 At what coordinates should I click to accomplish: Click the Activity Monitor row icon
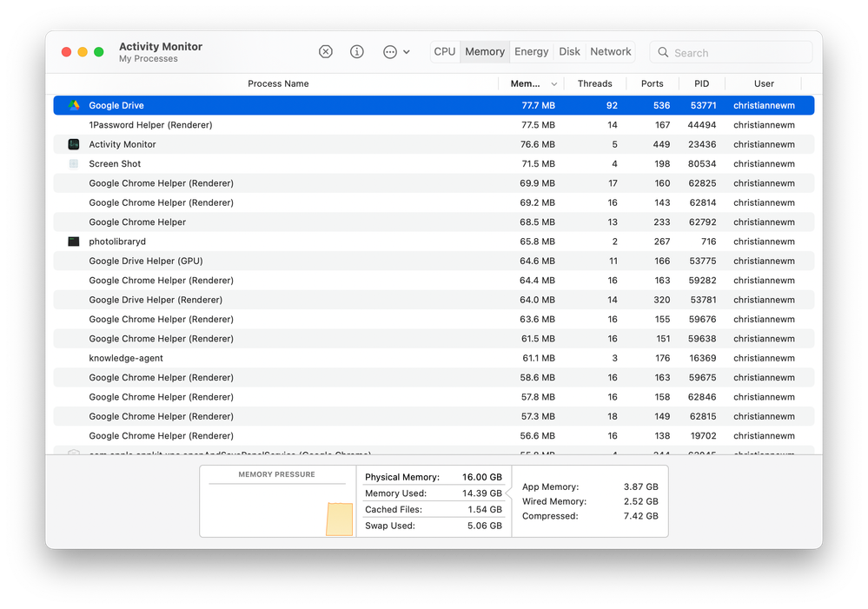tap(74, 144)
